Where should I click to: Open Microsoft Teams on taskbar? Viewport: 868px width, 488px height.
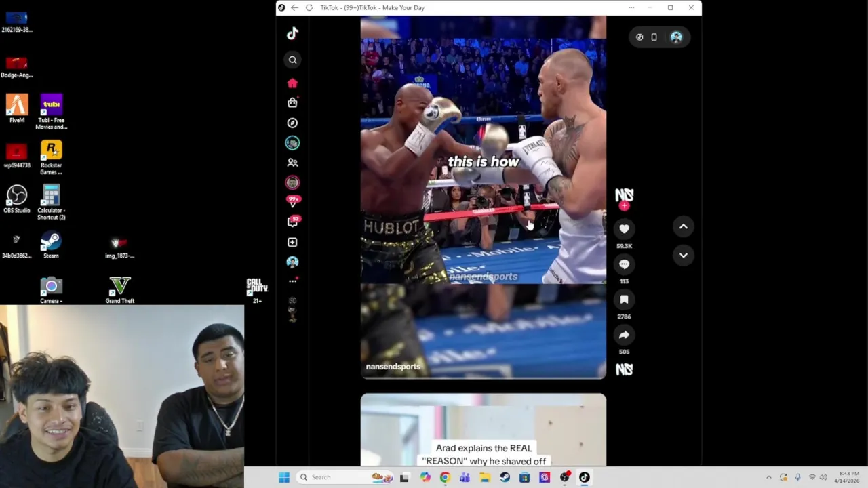point(465,477)
